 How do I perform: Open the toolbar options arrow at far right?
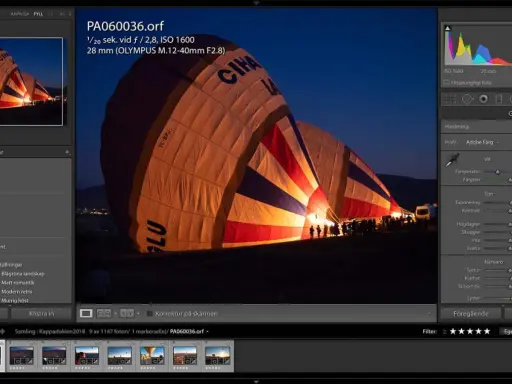[x=429, y=313]
